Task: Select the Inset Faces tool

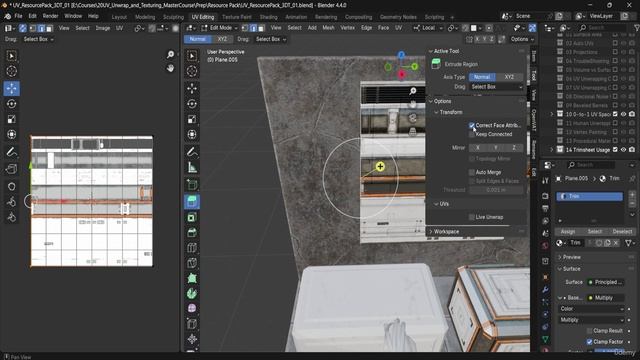Action: 192,217
